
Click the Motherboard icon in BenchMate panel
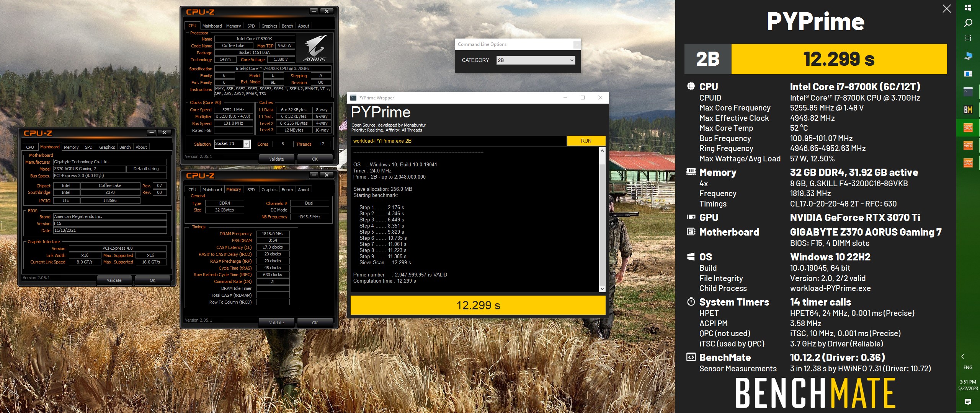pyautogui.click(x=691, y=232)
